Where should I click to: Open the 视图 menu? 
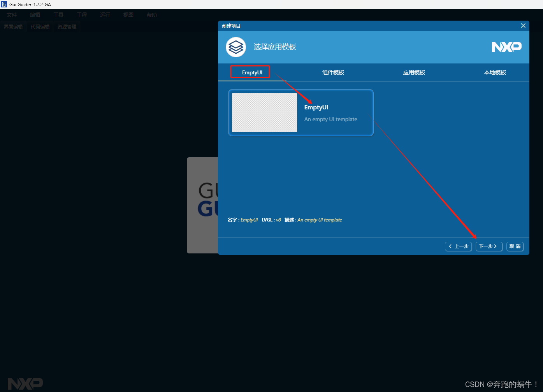coord(128,15)
